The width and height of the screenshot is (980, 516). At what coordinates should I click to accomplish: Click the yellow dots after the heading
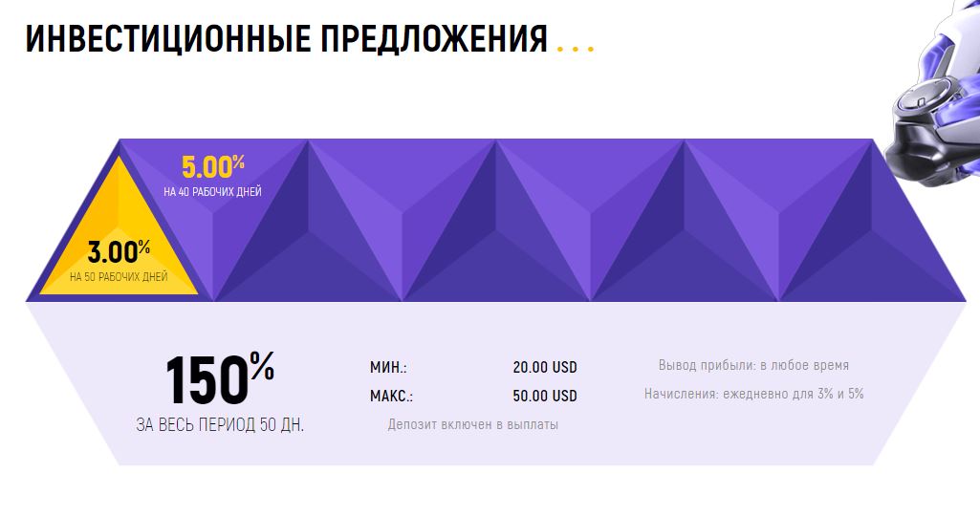tap(575, 45)
